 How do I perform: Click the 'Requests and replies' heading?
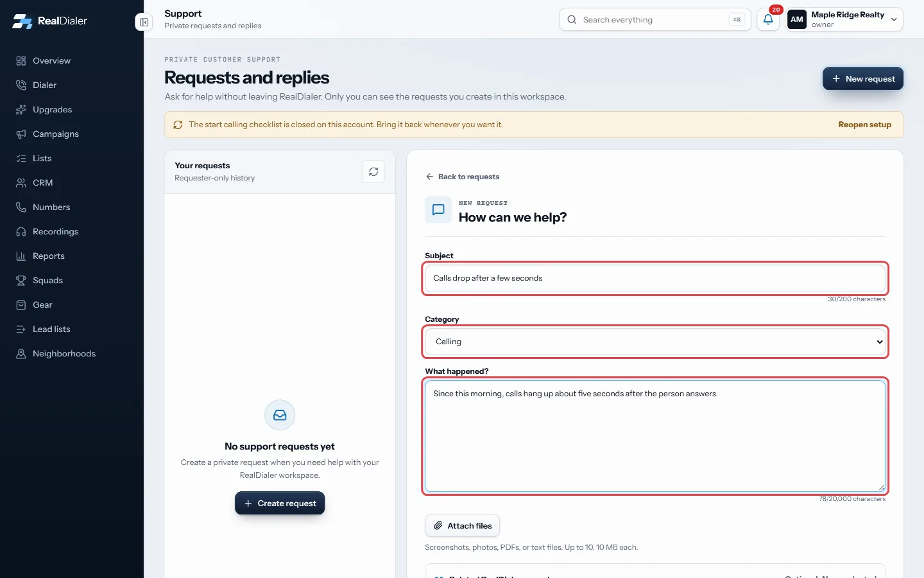pos(247,78)
